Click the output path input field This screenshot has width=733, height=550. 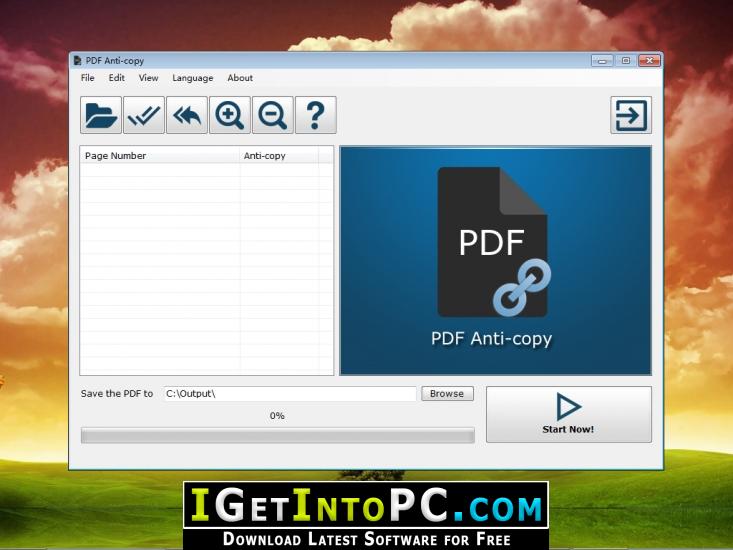click(x=289, y=393)
